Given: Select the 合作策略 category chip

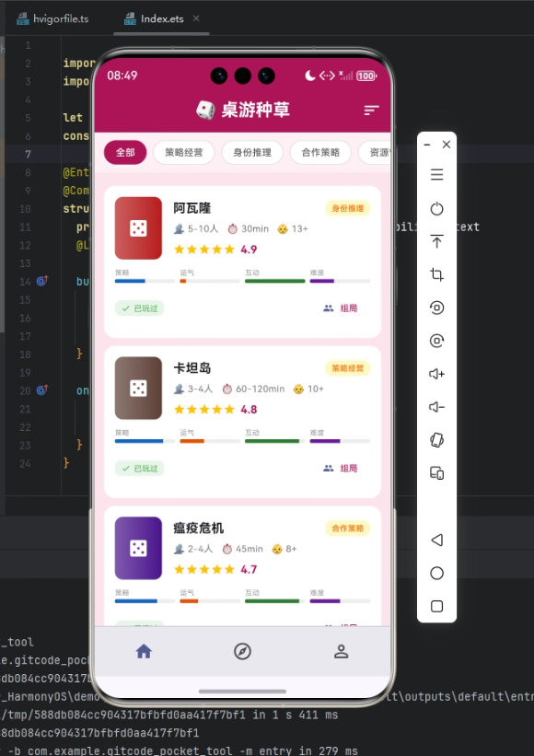Looking at the screenshot, I should pos(320,152).
